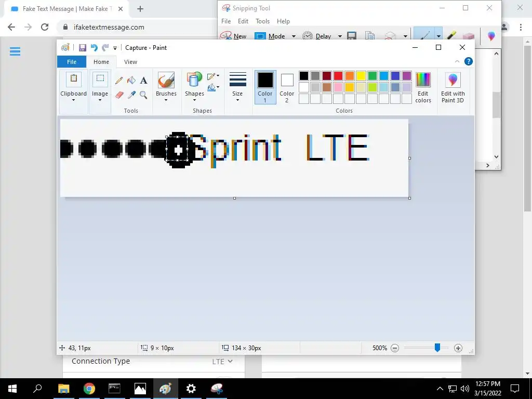532x399 pixels.
Task: Open Snipping Tool File menu
Action: (226, 21)
